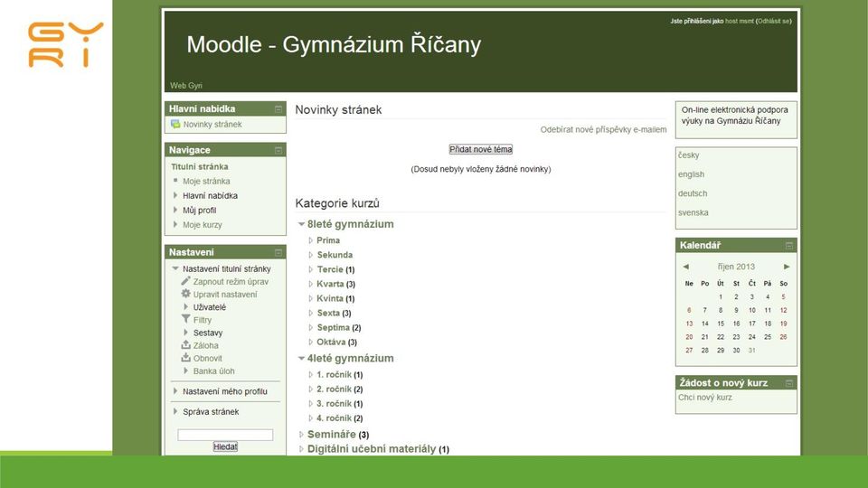Viewport: 868px width, 488px height.
Task: Open the Oktáva category
Action: pos(331,342)
